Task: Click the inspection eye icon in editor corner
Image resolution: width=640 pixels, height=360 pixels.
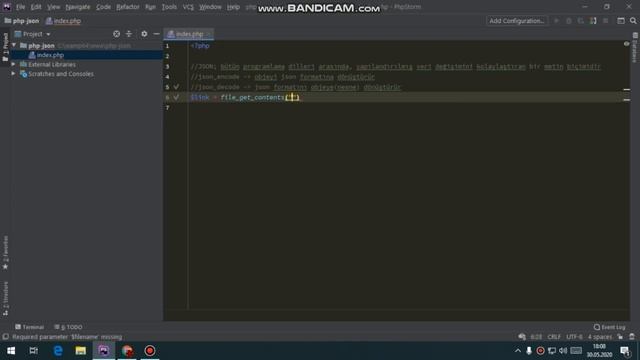Action: (627, 44)
